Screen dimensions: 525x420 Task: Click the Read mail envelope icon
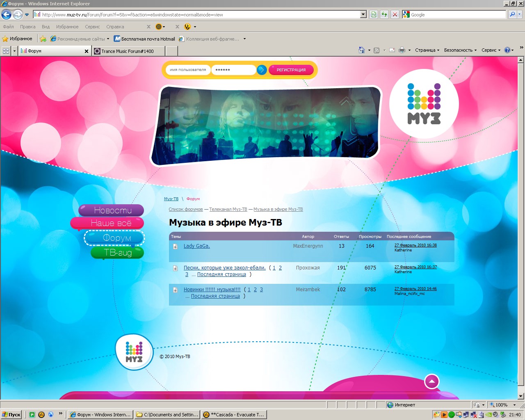click(392, 50)
